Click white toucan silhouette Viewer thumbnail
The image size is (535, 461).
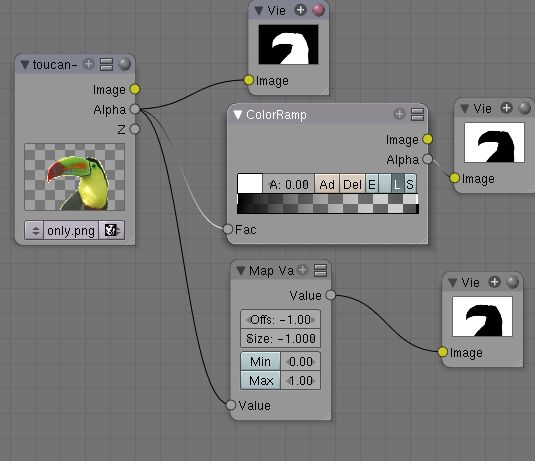pos(289,44)
